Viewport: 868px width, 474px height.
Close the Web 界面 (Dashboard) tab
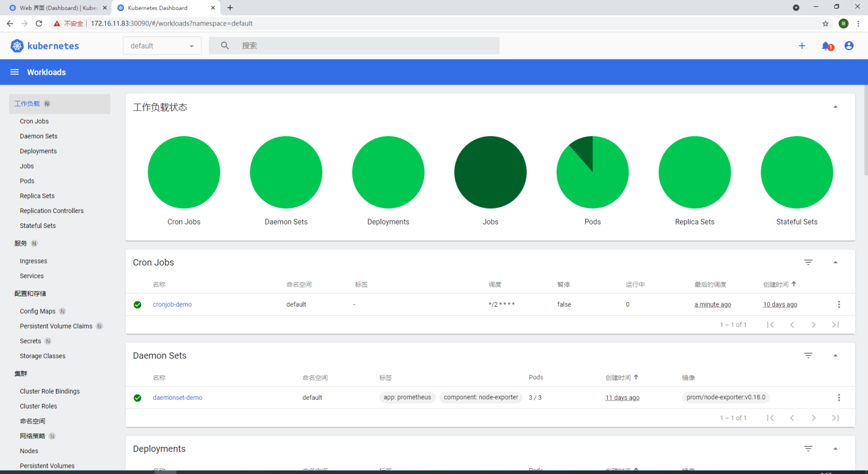pos(105,8)
